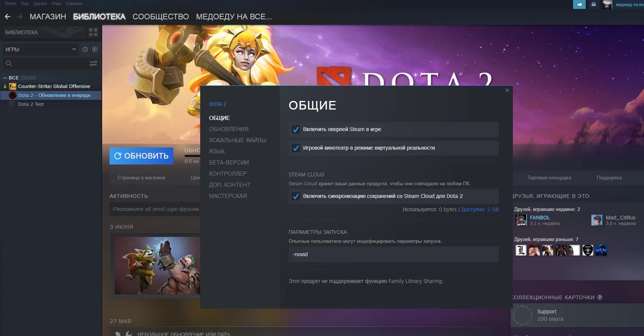Click the search magnifier icon
This screenshot has height=336, width=644.
pyautogui.click(x=9, y=63)
